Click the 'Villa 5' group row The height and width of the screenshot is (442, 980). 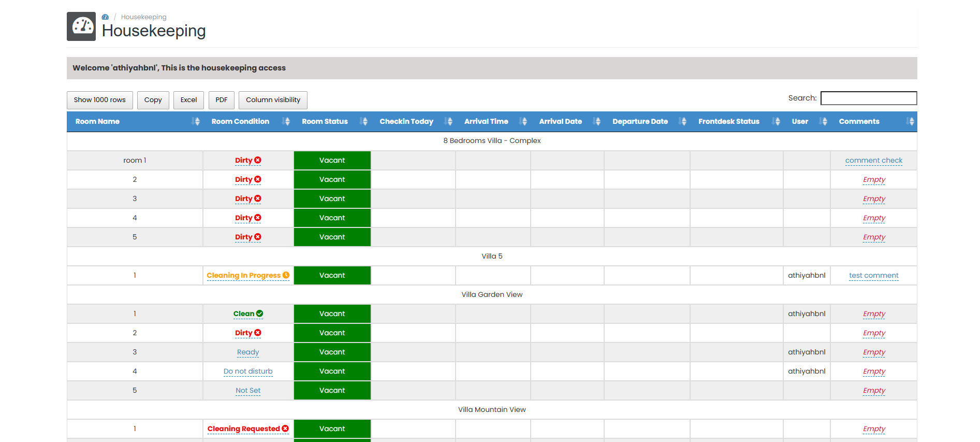tap(492, 256)
